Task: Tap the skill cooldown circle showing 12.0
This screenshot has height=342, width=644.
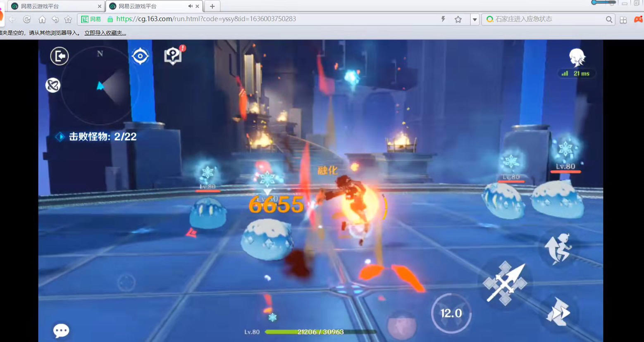Action: (x=451, y=313)
